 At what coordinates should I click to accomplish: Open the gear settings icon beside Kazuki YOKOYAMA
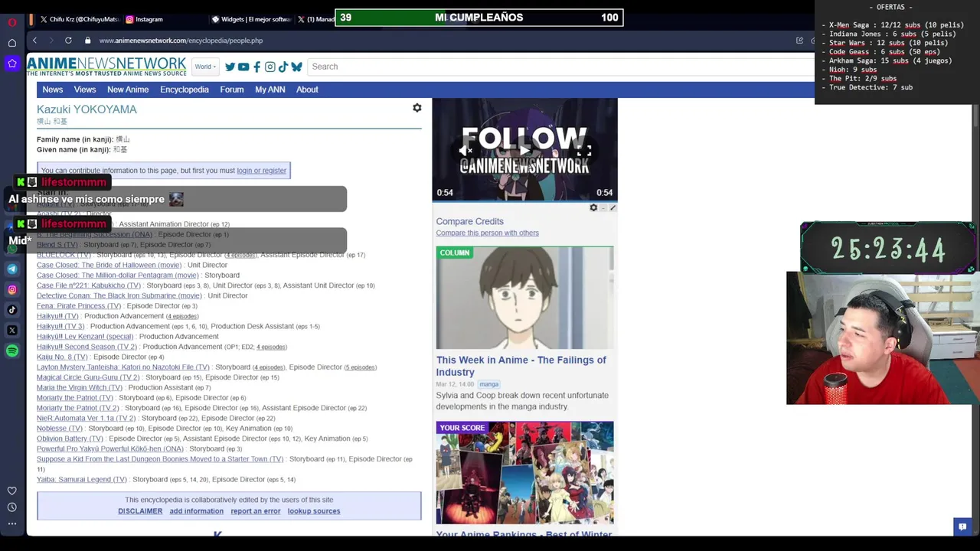417,108
